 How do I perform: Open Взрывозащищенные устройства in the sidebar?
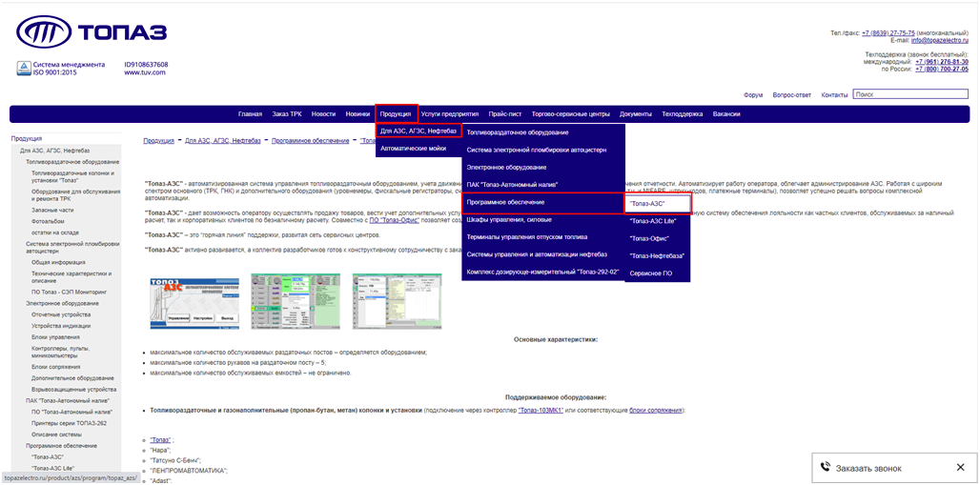pos(72,389)
